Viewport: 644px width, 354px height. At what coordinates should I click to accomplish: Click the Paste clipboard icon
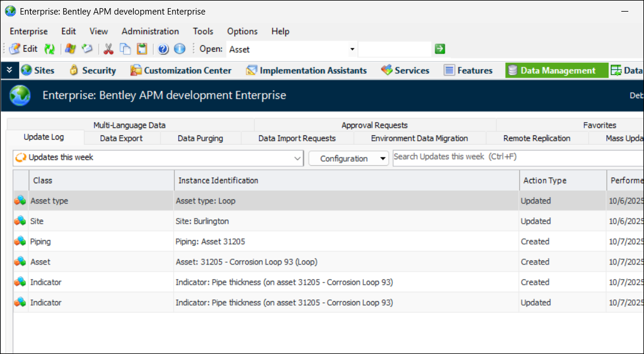[142, 49]
